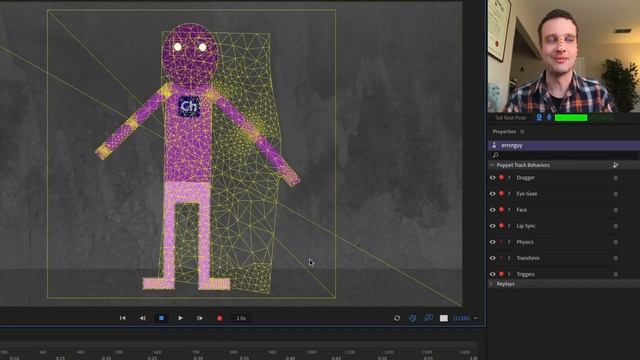Open the Eye Gaze behavior menu icon
The width and height of the screenshot is (640, 360).
coord(615,194)
